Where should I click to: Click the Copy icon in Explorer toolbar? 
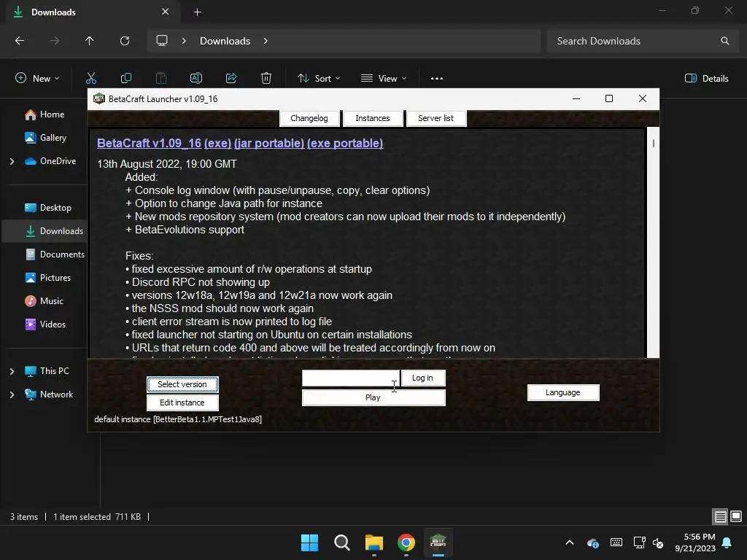click(125, 78)
